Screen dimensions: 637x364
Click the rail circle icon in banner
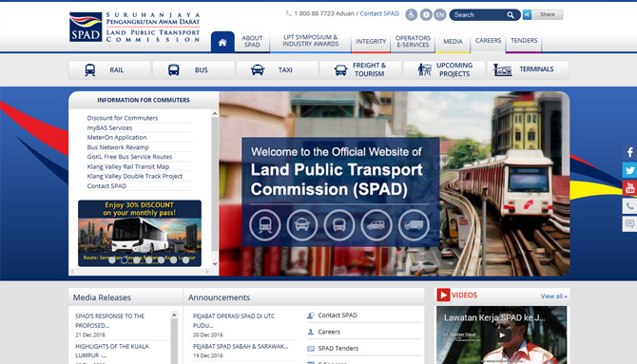(265, 224)
